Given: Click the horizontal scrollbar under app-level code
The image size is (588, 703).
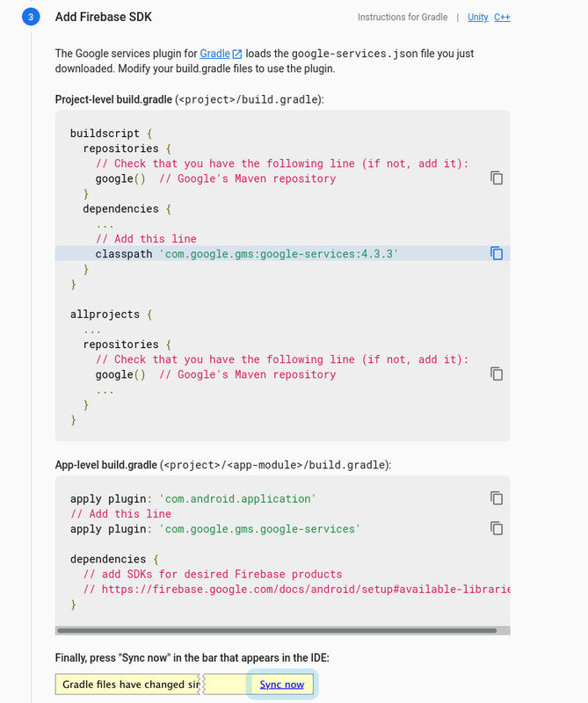Looking at the screenshot, I should [277, 630].
